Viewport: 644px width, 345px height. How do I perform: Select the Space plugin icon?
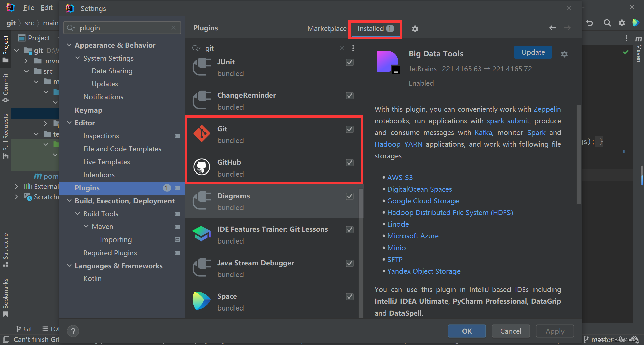[x=202, y=301]
